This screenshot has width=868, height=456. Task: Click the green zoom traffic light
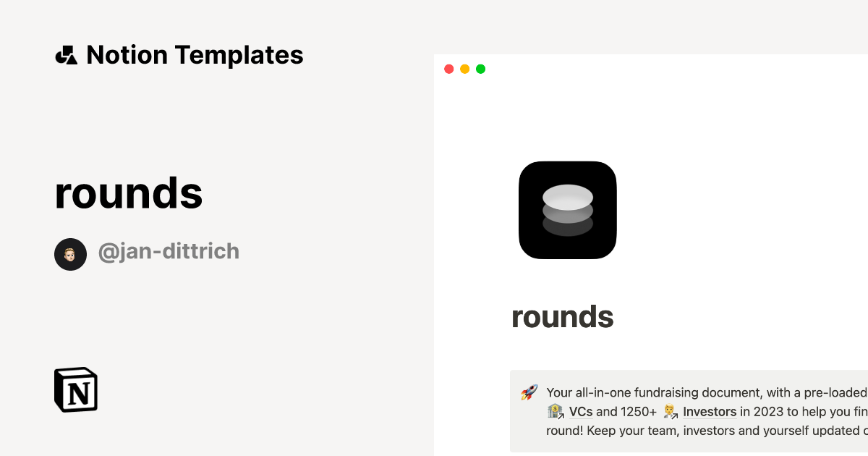point(480,69)
